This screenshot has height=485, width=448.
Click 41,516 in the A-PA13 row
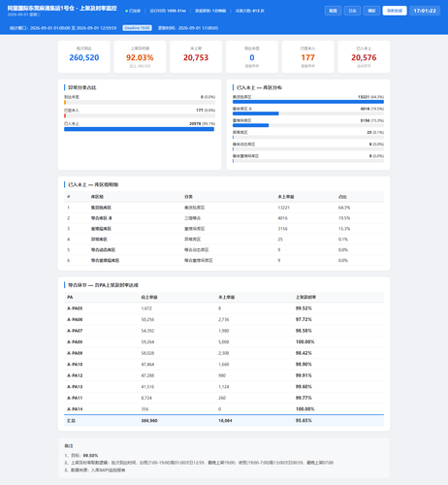click(x=147, y=387)
